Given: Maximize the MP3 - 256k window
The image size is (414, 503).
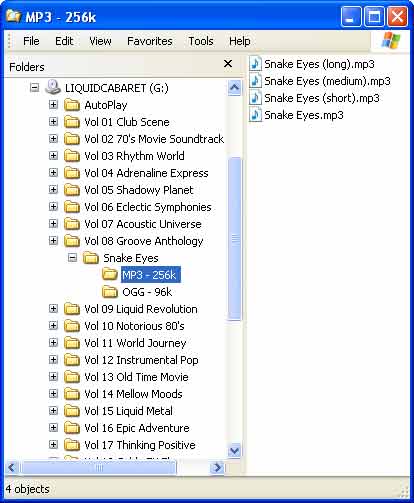Looking at the screenshot, I should click(x=374, y=16).
